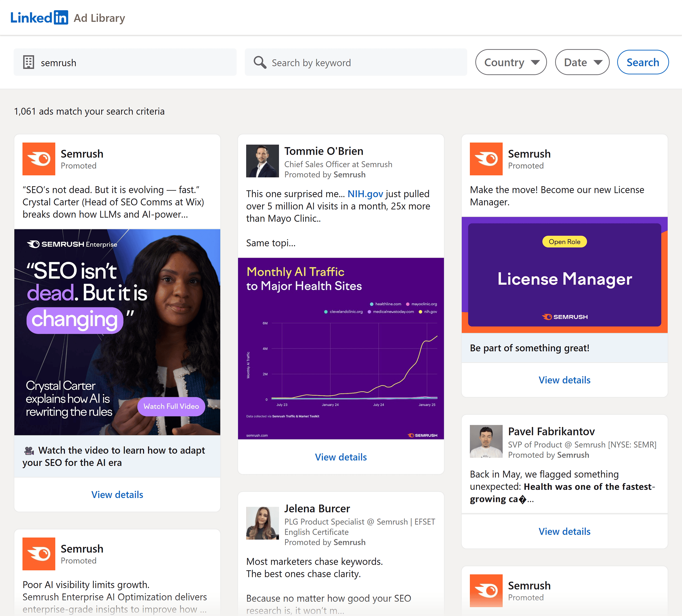The width and height of the screenshot is (682, 616).
Task: View details of License Manager ad
Action: (565, 380)
